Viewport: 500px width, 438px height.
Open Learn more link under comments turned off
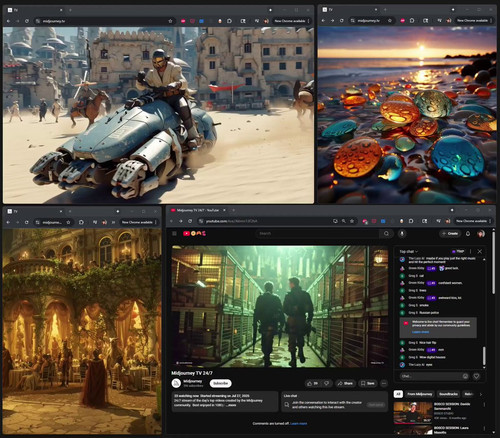(299, 423)
